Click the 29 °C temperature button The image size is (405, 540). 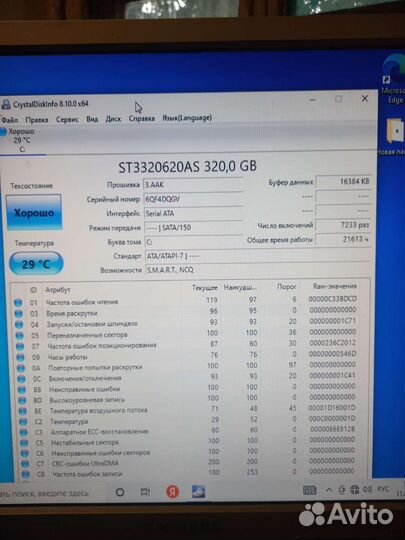36,264
